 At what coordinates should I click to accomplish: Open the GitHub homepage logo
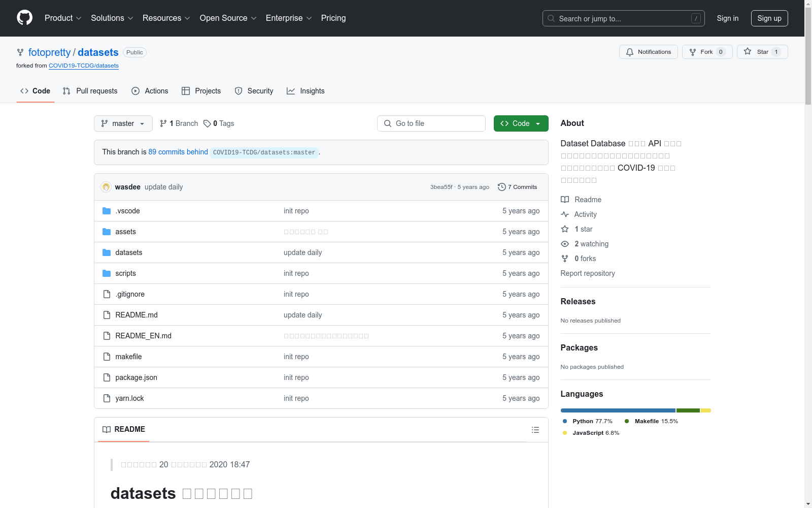coord(24,18)
